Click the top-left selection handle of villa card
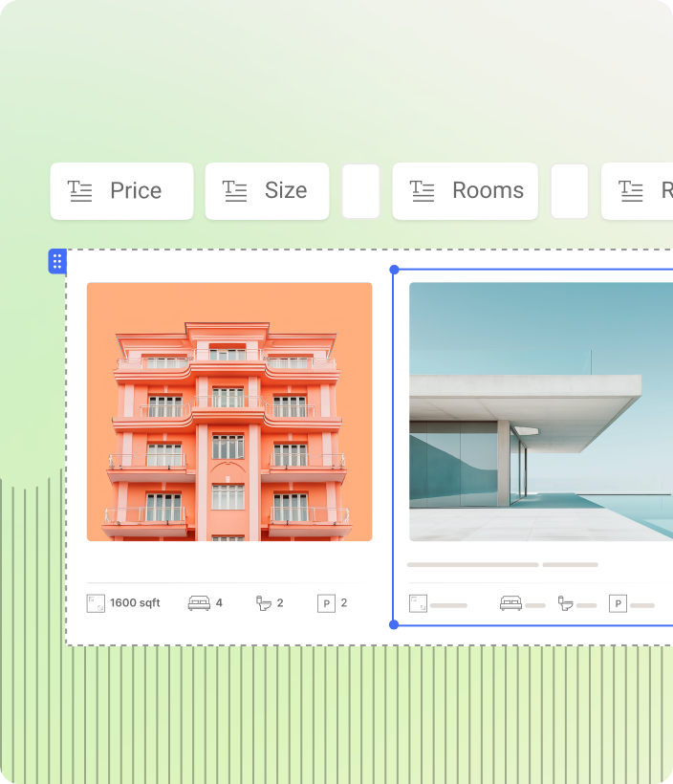673x784 pixels. (394, 270)
